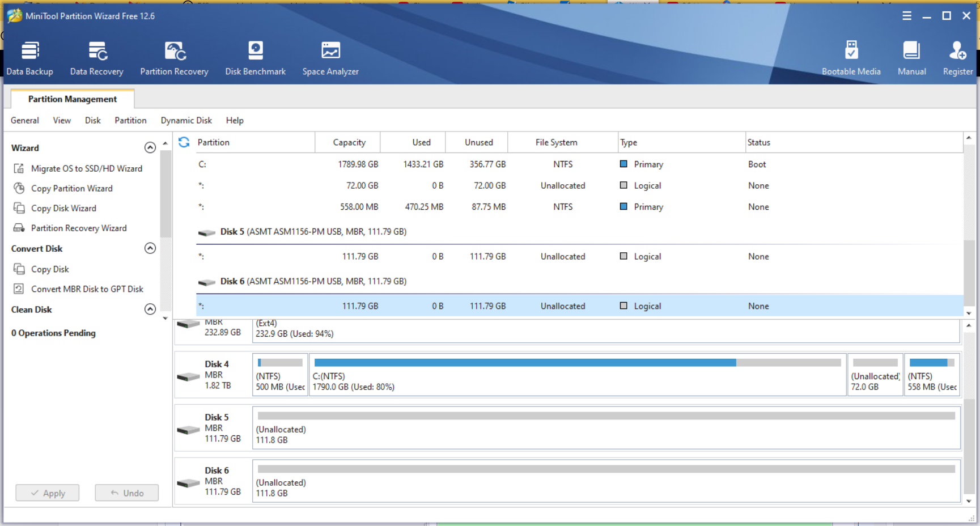Image resolution: width=980 pixels, height=526 pixels.
Task: Collapse the Convert Disk section
Action: (x=150, y=248)
